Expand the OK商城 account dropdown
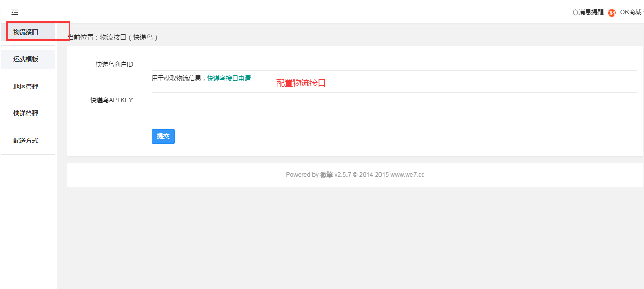The width and height of the screenshot is (644, 289). click(631, 12)
